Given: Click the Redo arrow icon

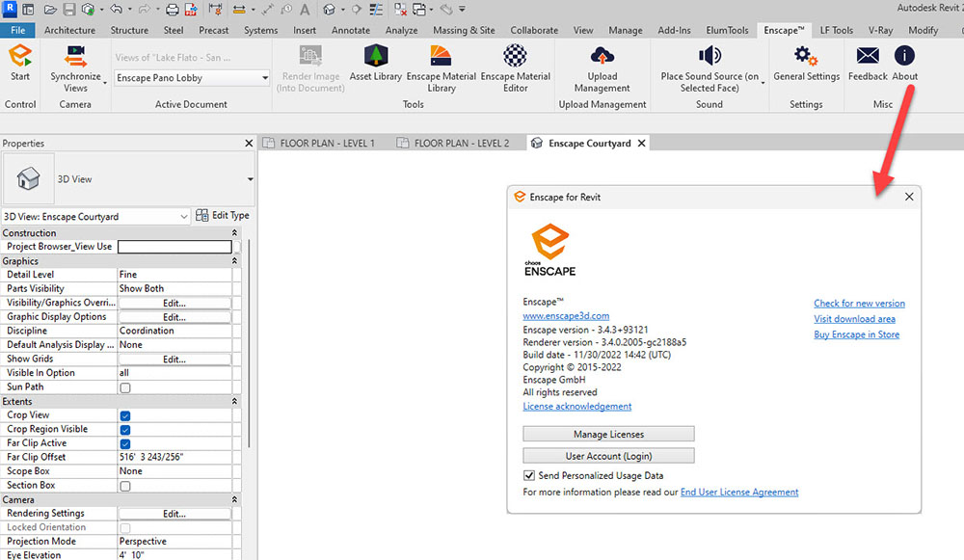Looking at the screenshot, I should tap(144, 10).
